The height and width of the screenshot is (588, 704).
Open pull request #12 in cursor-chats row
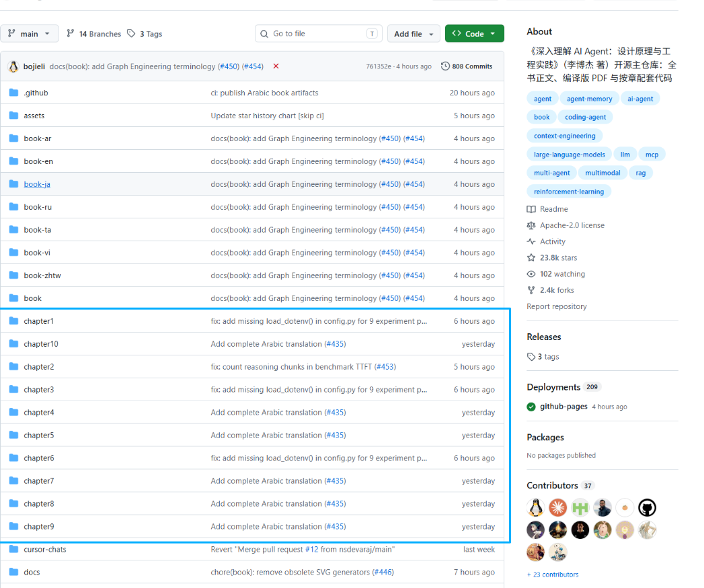[x=311, y=550]
